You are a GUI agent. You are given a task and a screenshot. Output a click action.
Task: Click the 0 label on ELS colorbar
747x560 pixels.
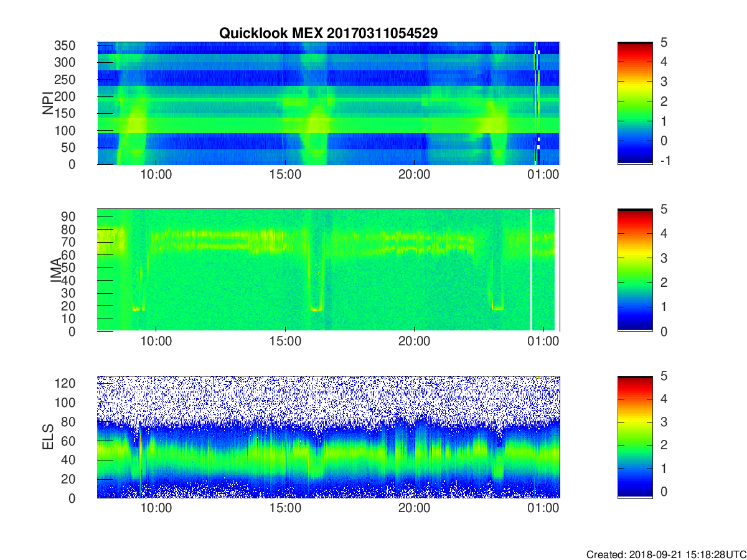[x=664, y=492]
